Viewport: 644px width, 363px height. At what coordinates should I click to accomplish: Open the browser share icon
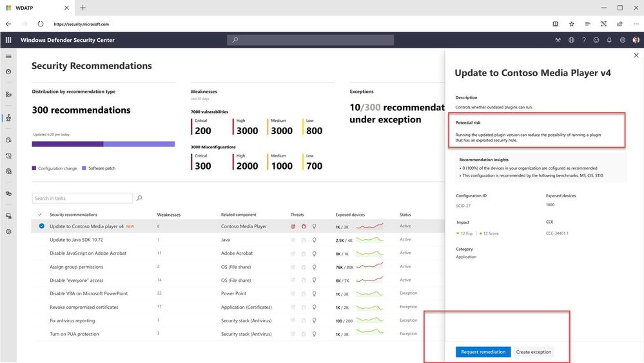620,24
